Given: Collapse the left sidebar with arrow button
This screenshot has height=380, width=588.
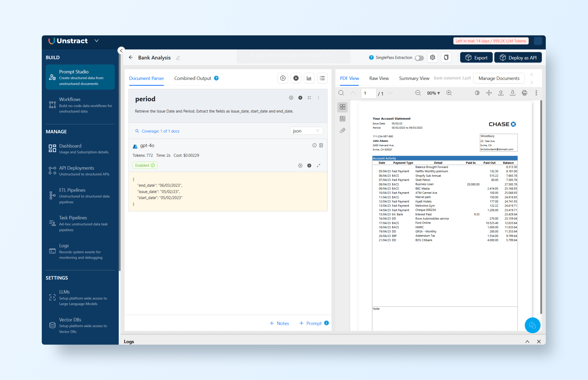Looking at the screenshot, I should [x=121, y=51].
